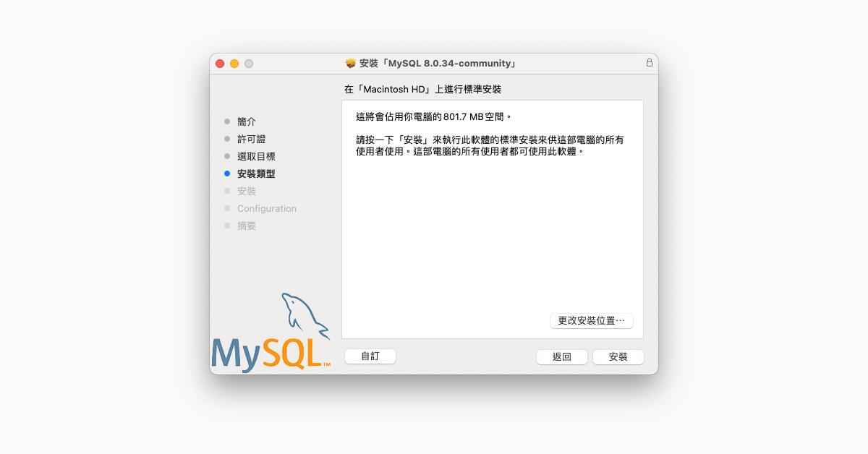Click the 摘要 step in sidebar
The image size is (868, 454).
pyautogui.click(x=247, y=226)
